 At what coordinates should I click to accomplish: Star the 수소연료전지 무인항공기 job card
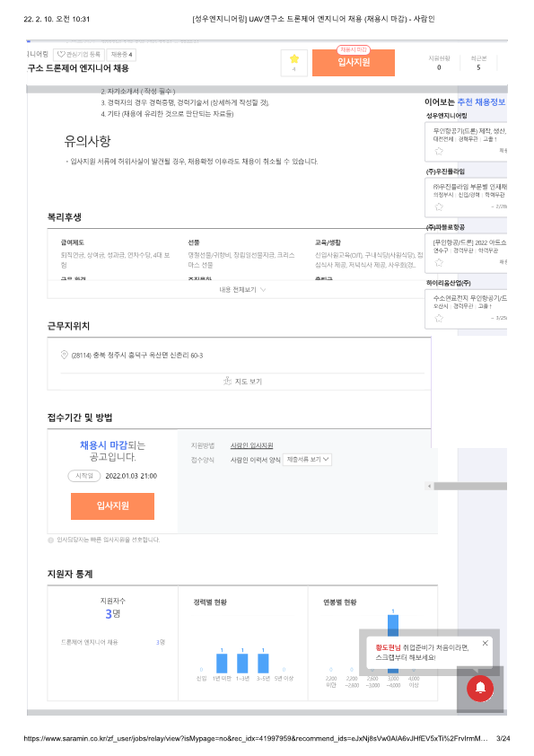pyautogui.click(x=439, y=318)
